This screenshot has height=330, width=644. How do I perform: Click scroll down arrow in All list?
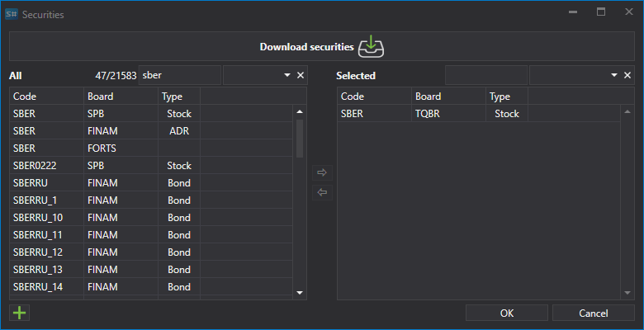pyautogui.click(x=300, y=293)
